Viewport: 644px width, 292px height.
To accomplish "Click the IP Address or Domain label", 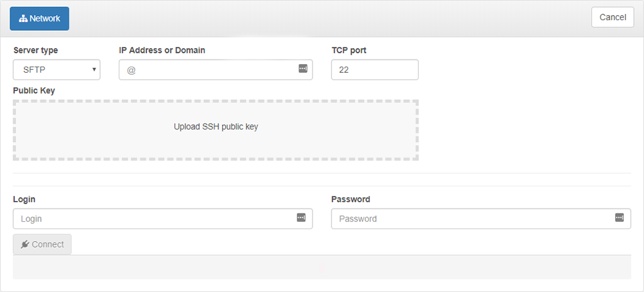I will (x=162, y=50).
